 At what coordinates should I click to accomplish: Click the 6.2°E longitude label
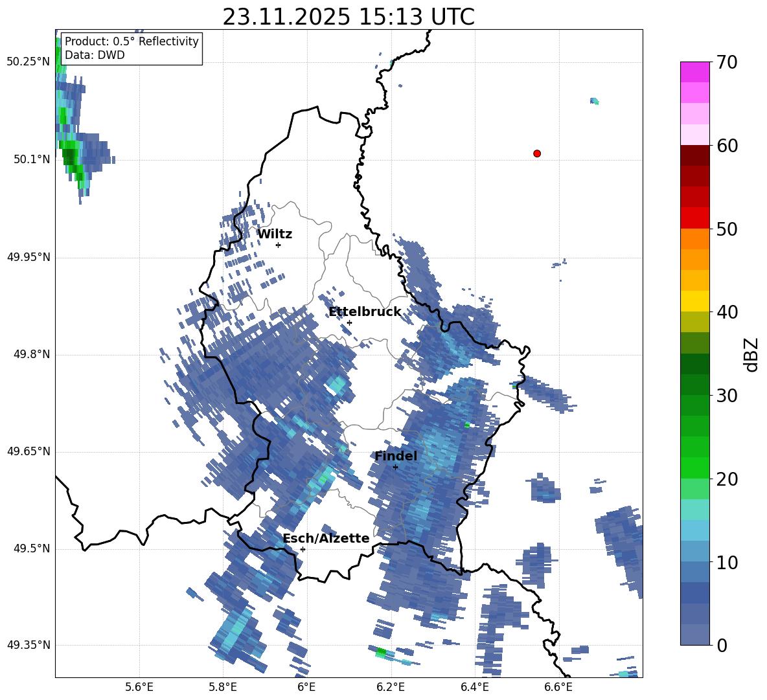coord(391,687)
